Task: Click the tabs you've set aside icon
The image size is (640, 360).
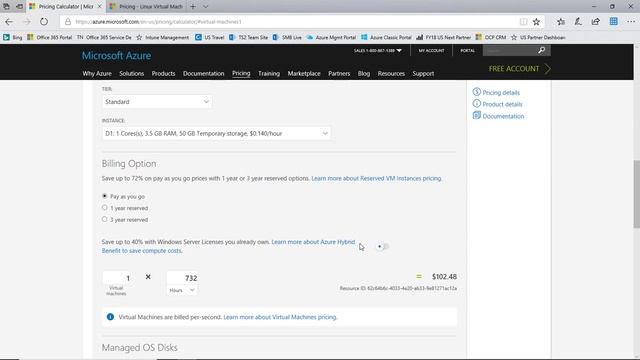Action: pyautogui.click(x=6, y=7)
